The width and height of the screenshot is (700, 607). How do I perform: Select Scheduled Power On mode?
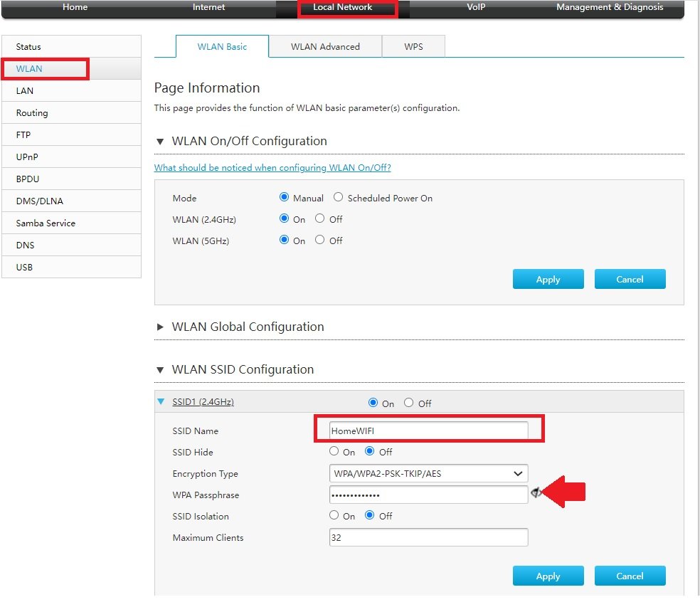[x=339, y=198]
